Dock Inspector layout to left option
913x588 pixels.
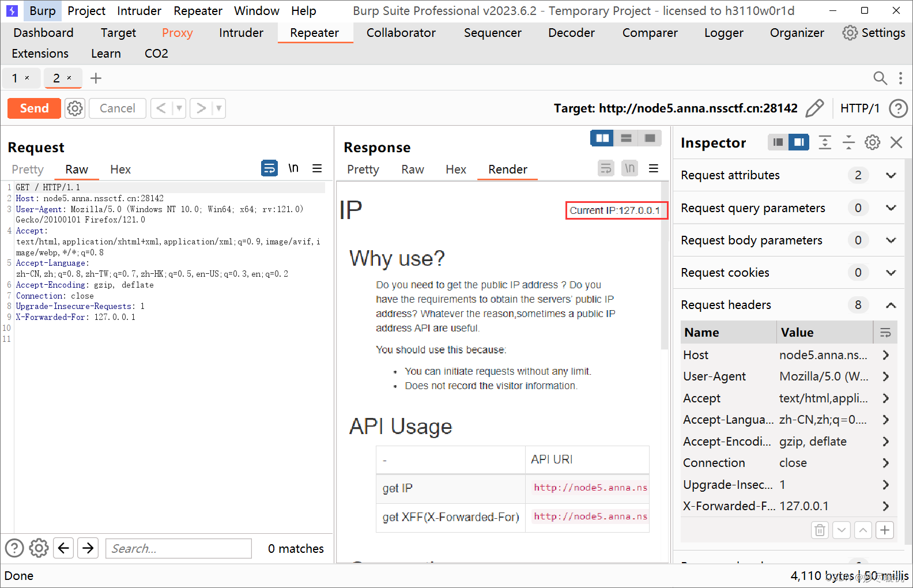[778, 142]
